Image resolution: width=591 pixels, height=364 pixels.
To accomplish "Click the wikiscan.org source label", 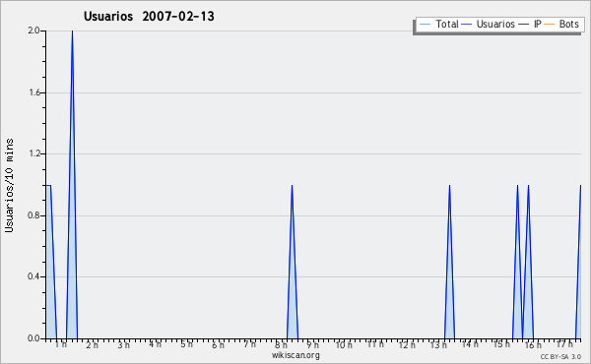I will tap(295, 355).
